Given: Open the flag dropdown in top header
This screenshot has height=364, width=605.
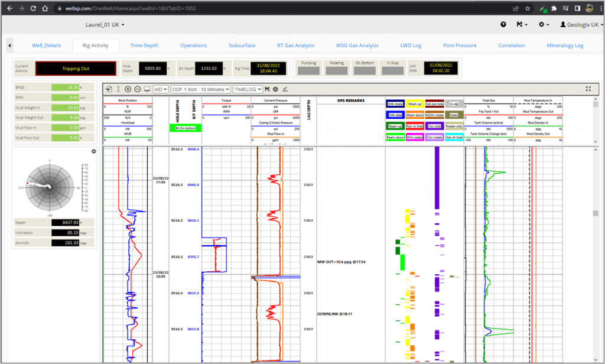Looking at the screenshot, I should click(x=522, y=24).
